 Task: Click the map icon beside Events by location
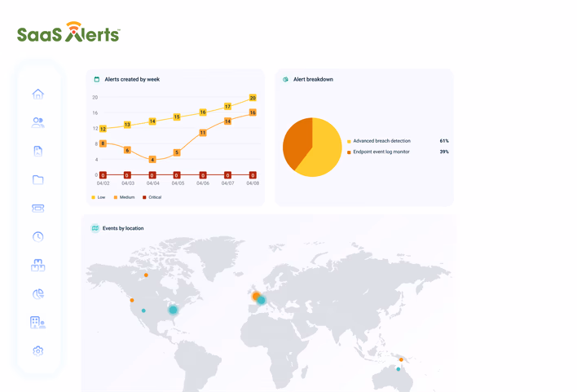[95, 228]
